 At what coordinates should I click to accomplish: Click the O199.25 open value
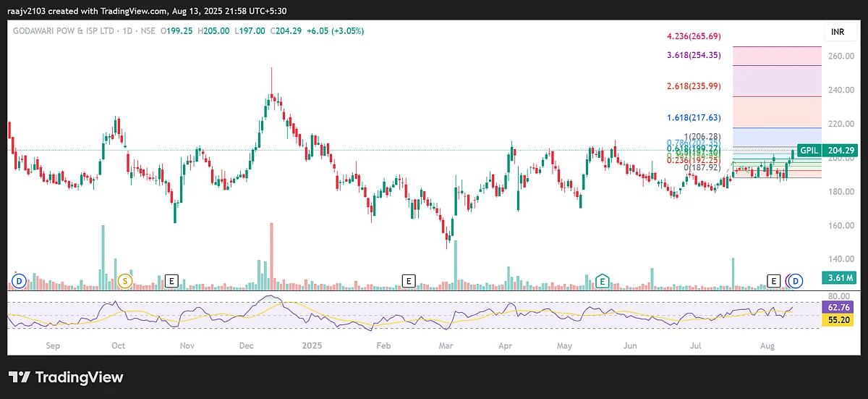pos(176,31)
